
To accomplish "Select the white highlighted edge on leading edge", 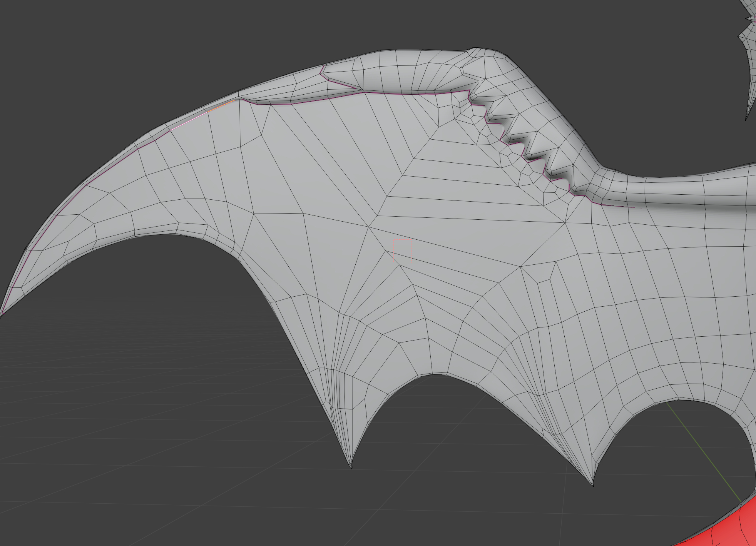I will (189, 121).
